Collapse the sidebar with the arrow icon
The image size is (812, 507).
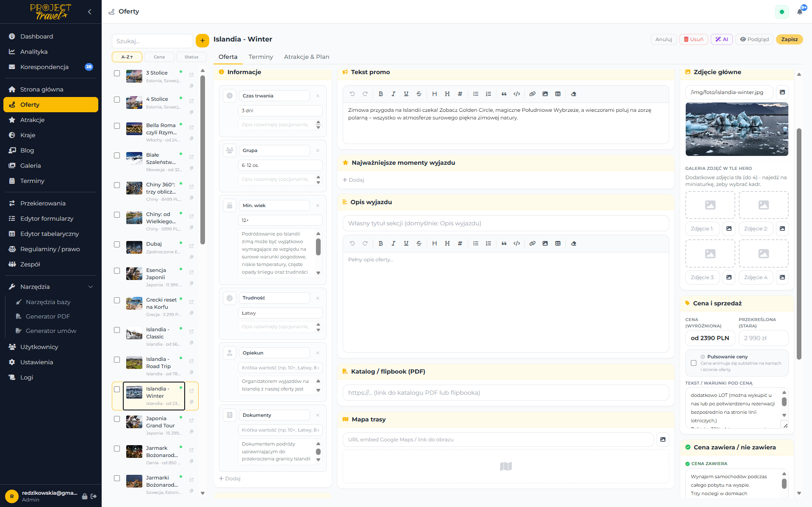coord(89,12)
